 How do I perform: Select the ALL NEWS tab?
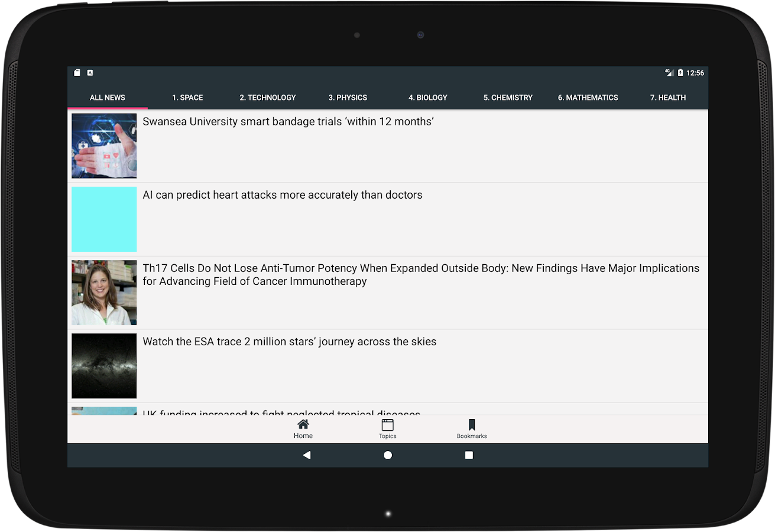click(108, 98)
